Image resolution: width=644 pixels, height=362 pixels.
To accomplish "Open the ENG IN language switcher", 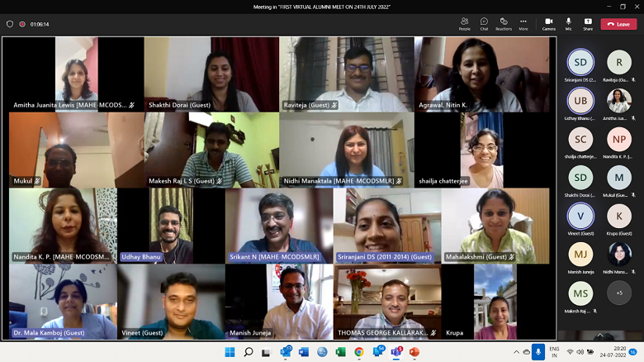I will [x=555, y=352].
